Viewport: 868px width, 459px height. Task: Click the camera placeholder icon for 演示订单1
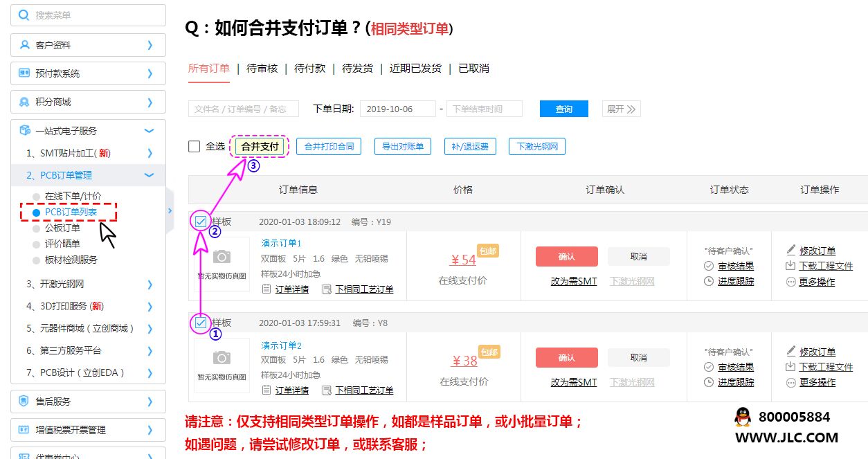click(221, 257)
